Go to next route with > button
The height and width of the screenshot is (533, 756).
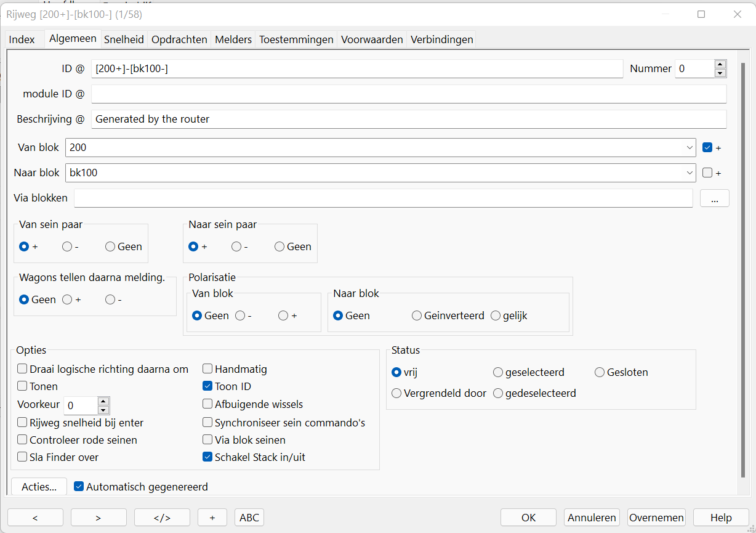click(99, 518)
